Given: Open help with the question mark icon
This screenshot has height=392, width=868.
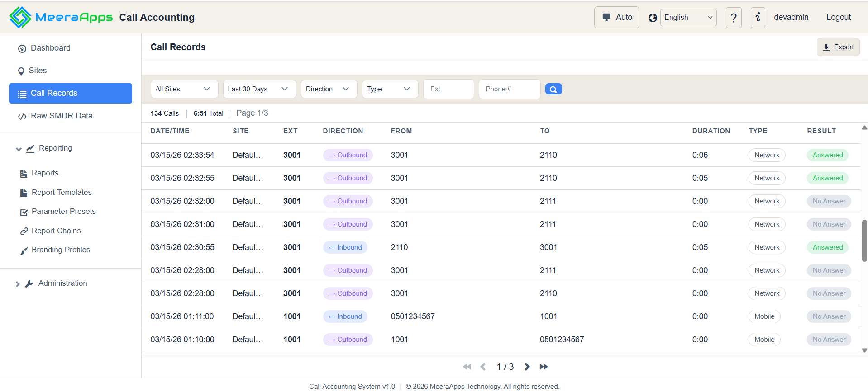Looking at the screenshot, I should click(x=734, y=18).
